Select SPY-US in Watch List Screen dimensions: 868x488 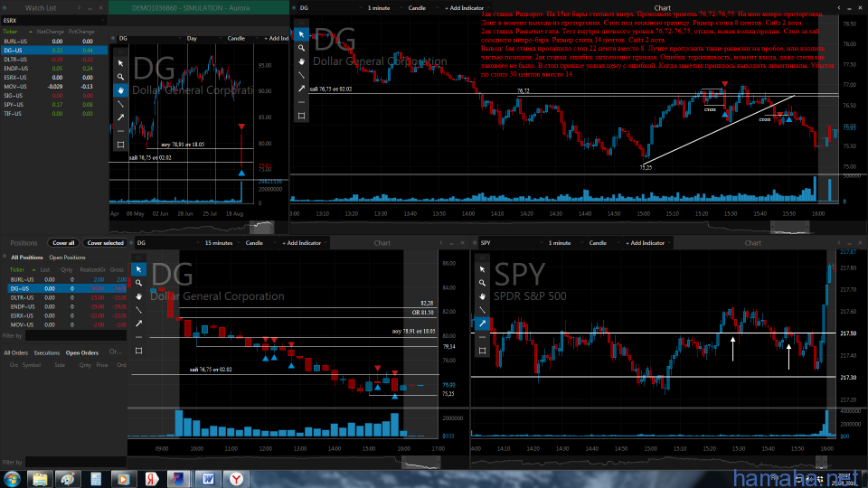coord(53,105)
